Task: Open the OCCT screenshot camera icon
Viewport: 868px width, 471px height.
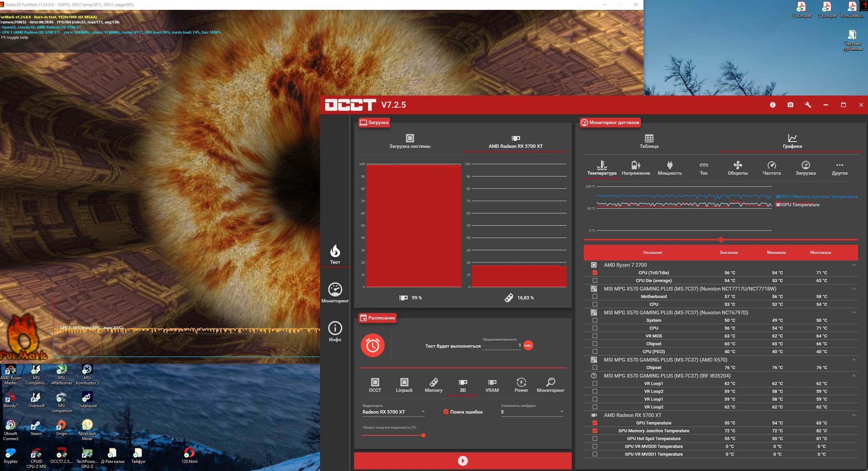Action: click(790, 105)
